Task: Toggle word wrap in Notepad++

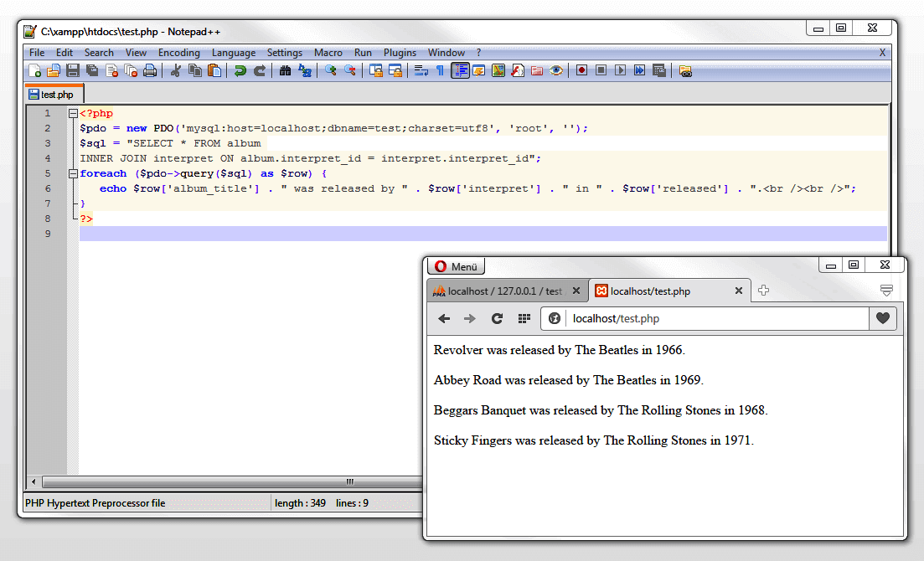Action: pyautogui.click(x=421, y=70)
